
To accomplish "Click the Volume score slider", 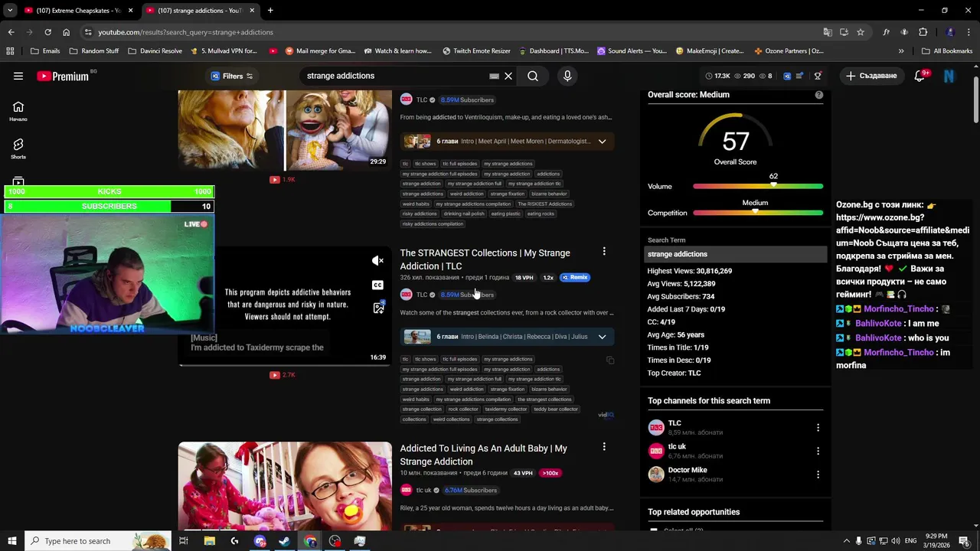I will pos(758,186).
